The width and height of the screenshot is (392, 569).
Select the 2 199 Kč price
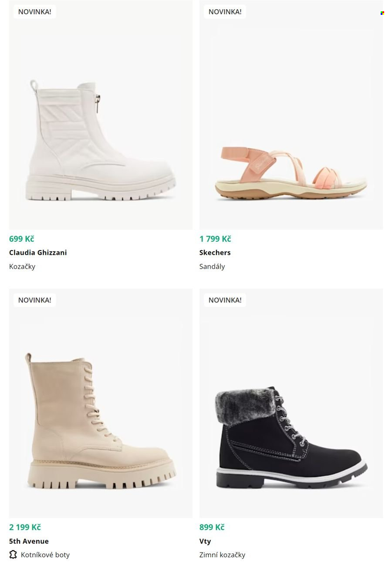pos(25,527)
